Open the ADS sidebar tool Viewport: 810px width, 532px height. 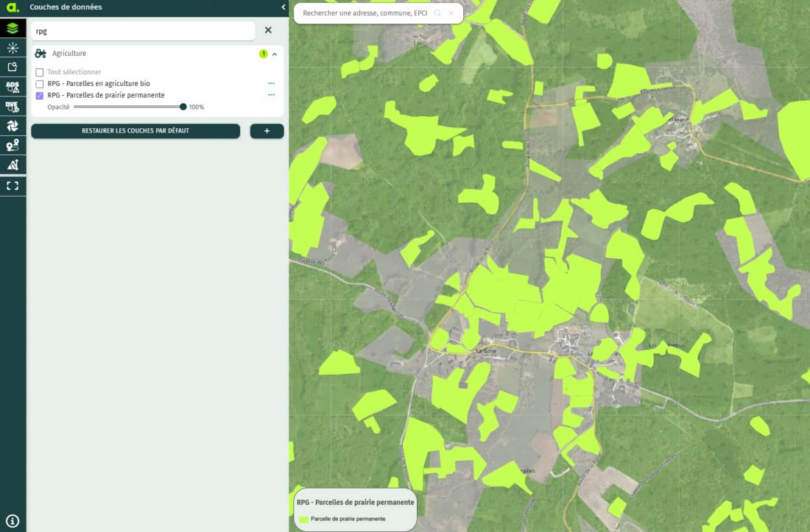point(13,87)
